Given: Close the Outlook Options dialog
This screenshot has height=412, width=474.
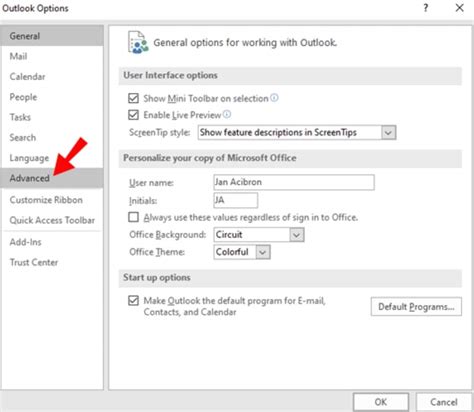Looking at the screenshot, I should pos(460,8).
